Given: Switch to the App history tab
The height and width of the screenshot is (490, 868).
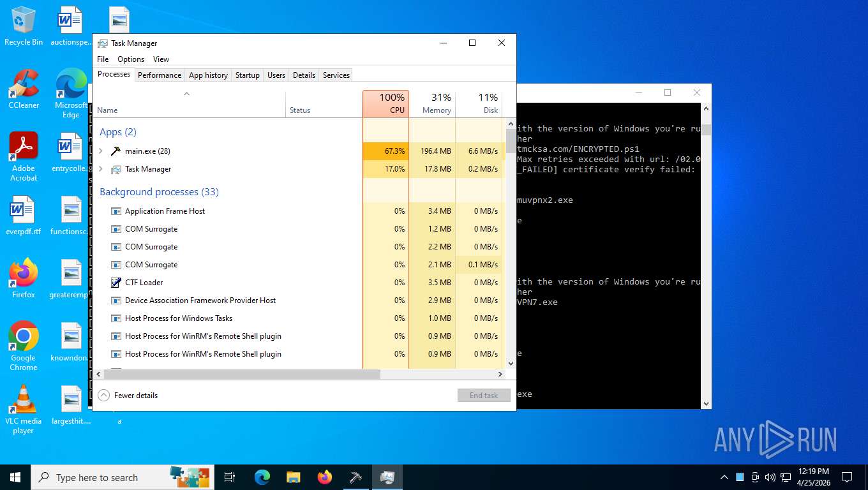Looking at the screenshot, I should click(208, 75).
